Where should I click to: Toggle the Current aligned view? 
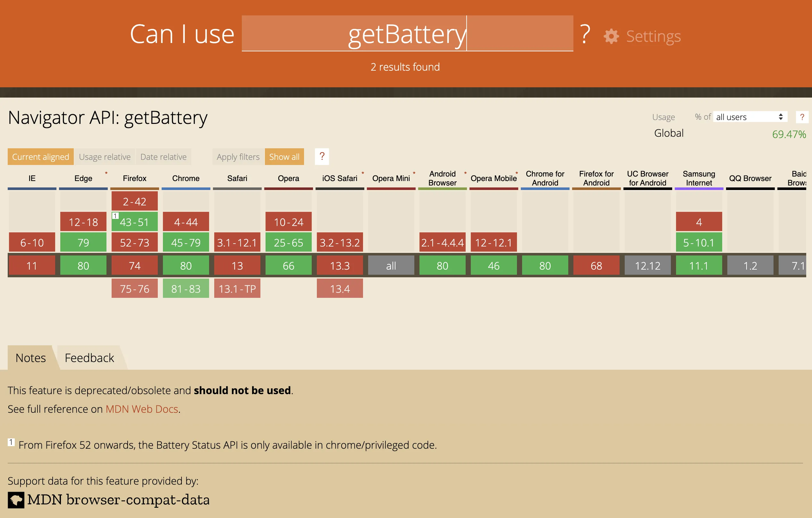click(x=40, y=157)
